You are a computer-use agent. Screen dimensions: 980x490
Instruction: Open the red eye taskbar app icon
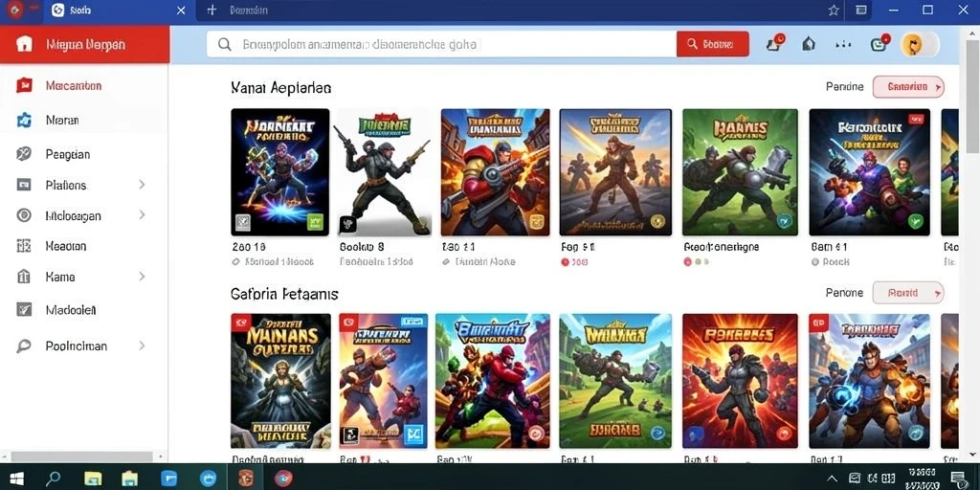pos(283,479)
